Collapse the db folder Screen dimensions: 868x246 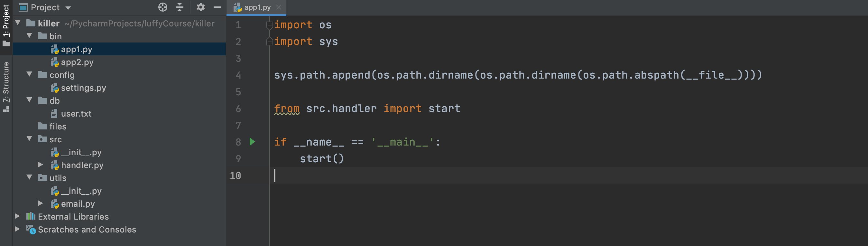click(30, 100)
